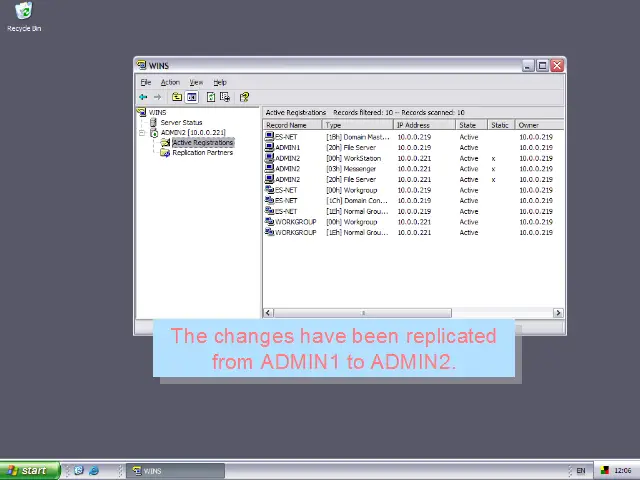This screenshot has height=480, width=640.
Task: Click the Export List toolbar icon
Action: click(x=225, y=97)
